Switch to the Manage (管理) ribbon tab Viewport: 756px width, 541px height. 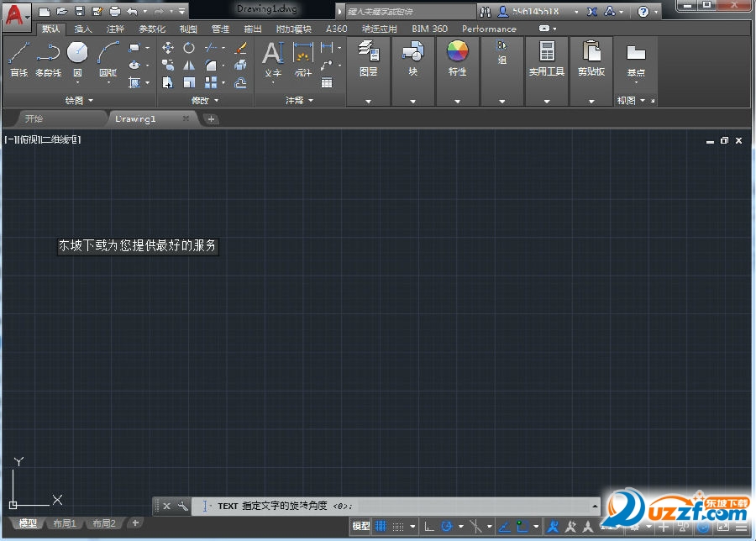coord(220,29)
